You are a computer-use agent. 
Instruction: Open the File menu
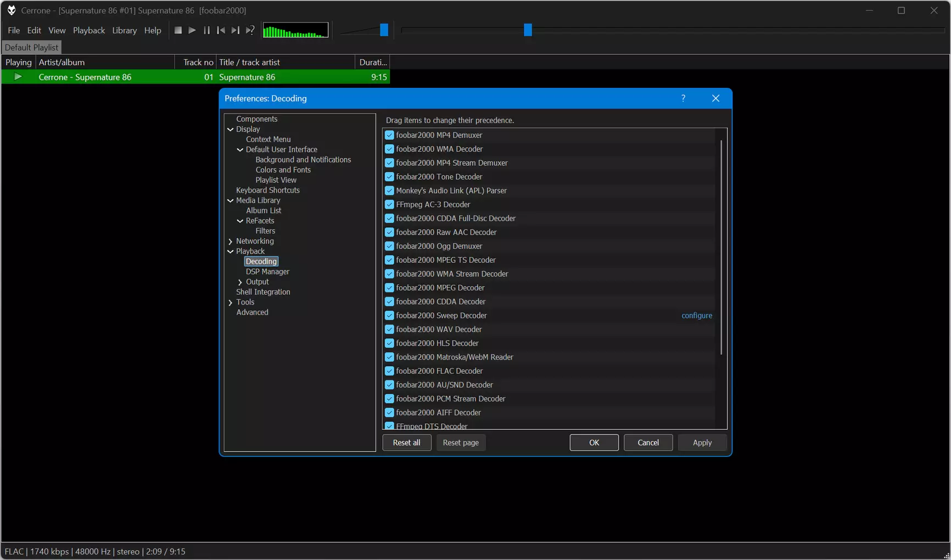pos(14,30)
